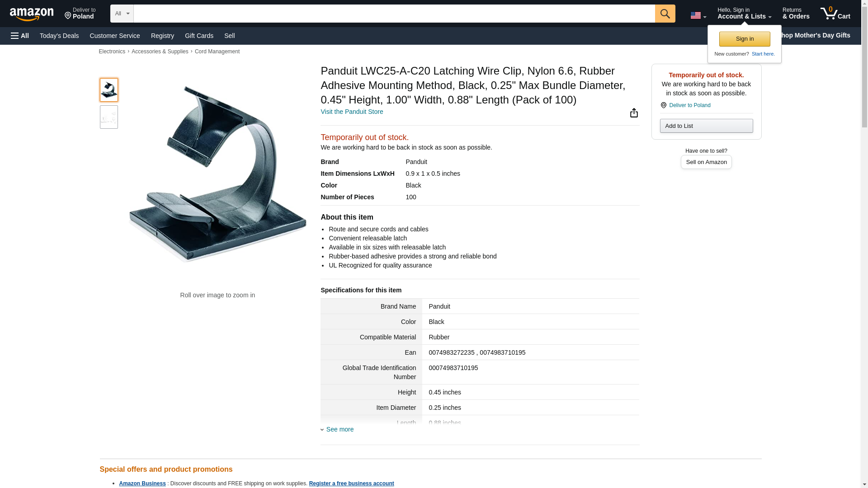Click the Sell on Amazon button
Image resolution: width=868 pixels, height=488 pixels.
pos(706,162)
